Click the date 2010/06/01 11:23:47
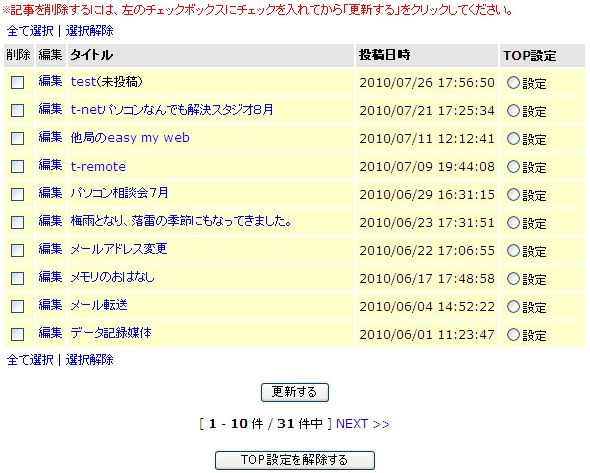This screenshot has height=473, width=590. click(427, 335)
